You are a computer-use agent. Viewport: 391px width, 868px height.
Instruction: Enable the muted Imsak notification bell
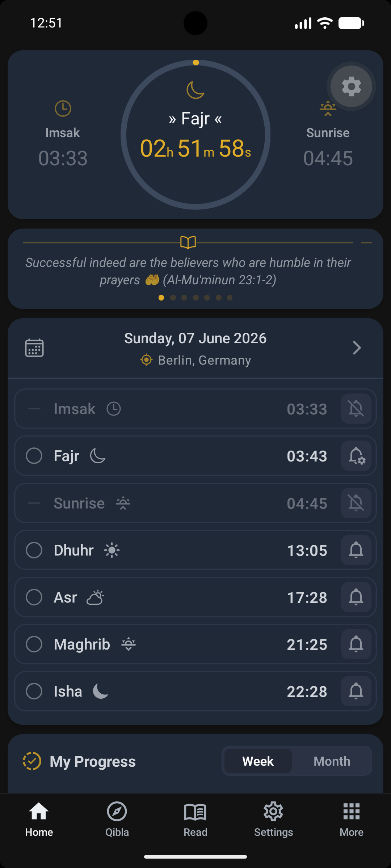[x=356, y=409]
